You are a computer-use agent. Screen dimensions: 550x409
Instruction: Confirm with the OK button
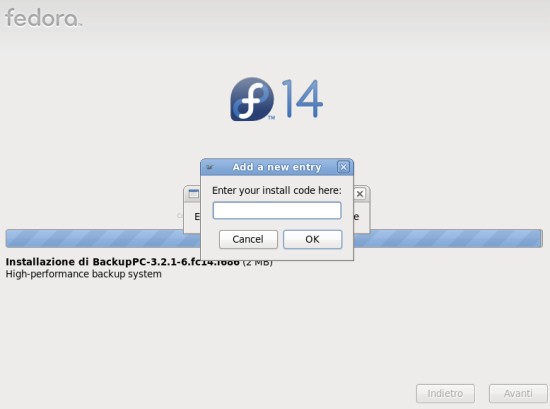(312, 239)
